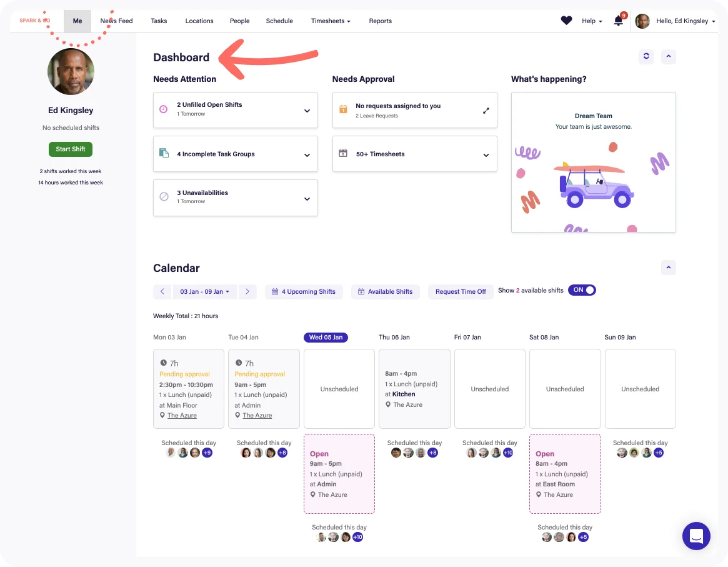
Task: Switch to the Me tab
Action: 77,21
